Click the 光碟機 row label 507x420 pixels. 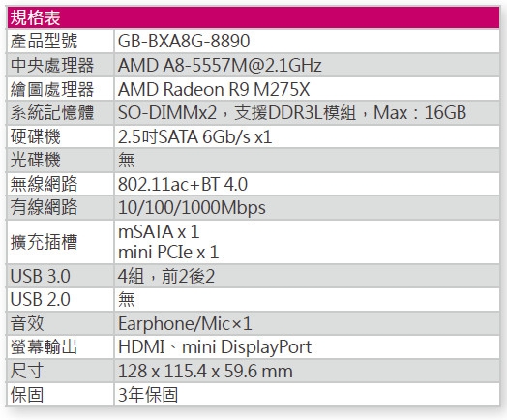point(35,161)
